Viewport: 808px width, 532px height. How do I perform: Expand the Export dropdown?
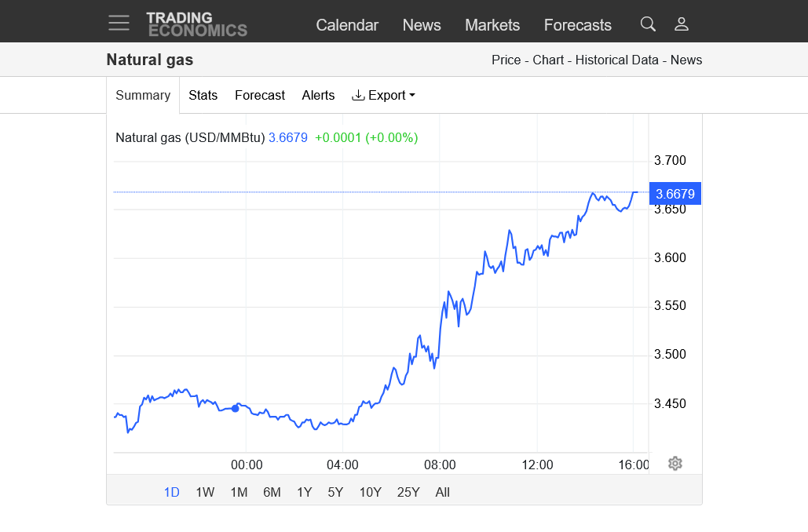pyautogui.click(x=383, y=95)
